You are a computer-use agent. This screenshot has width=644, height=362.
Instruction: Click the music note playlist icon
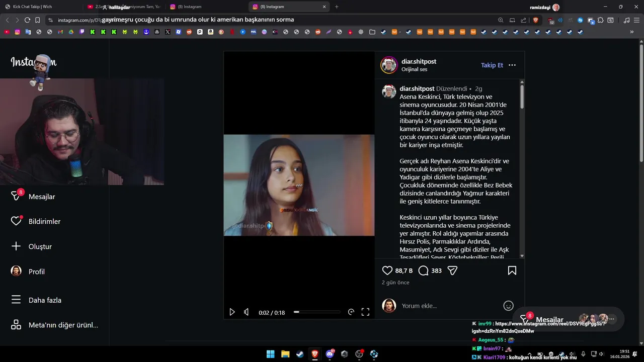(x=626, y=20)
